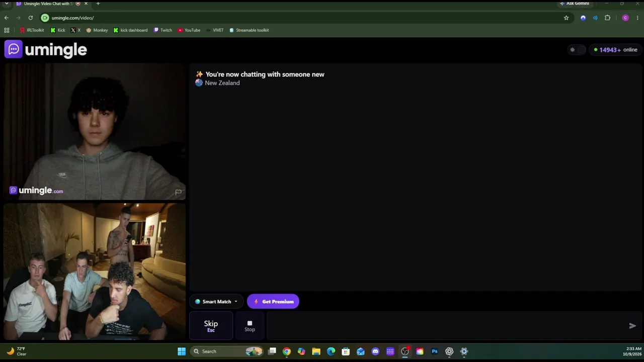Open the tab search dropdown arrow

(x=7, y=4)
